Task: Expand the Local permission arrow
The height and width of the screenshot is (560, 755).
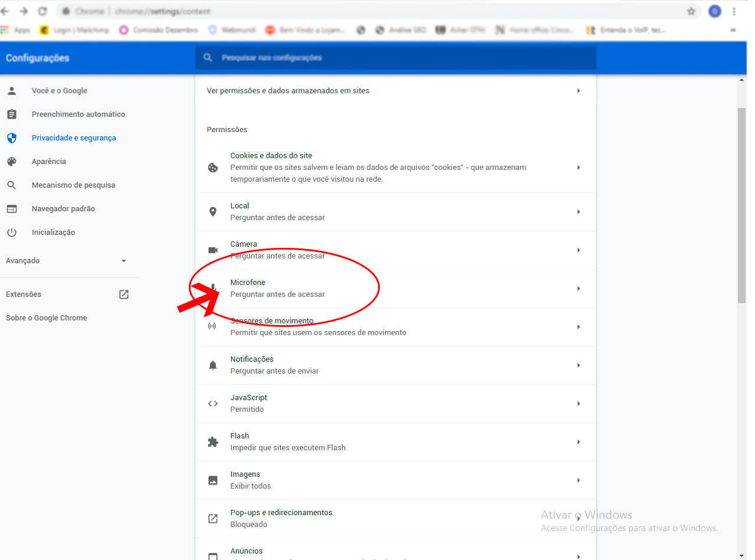Action: tap(579, 212)
